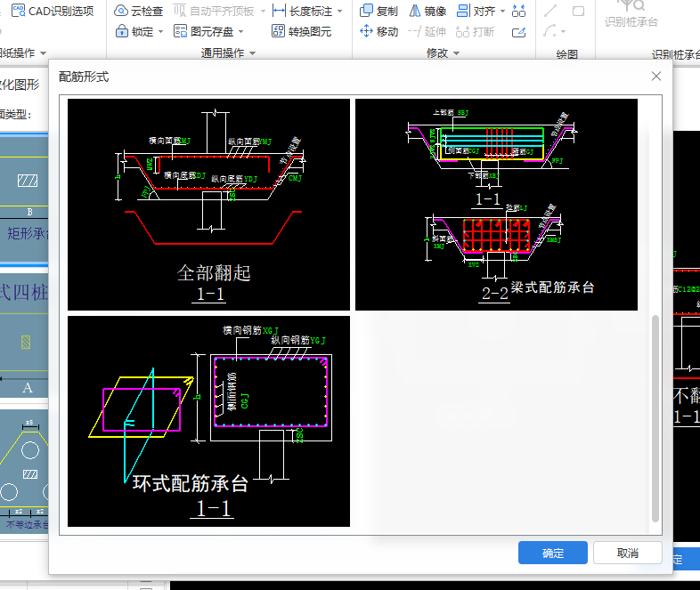Expand 图元存盘 dropdown arrow

[241, 32]
